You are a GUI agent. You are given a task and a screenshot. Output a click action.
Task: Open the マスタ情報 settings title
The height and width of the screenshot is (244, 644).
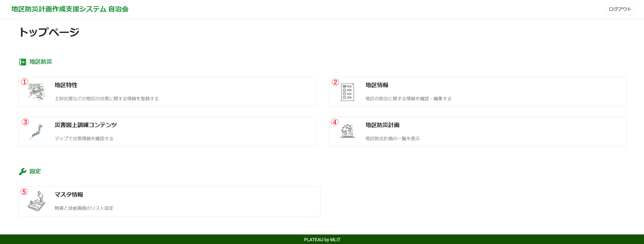pyautogui.click(x=69, y=195)
